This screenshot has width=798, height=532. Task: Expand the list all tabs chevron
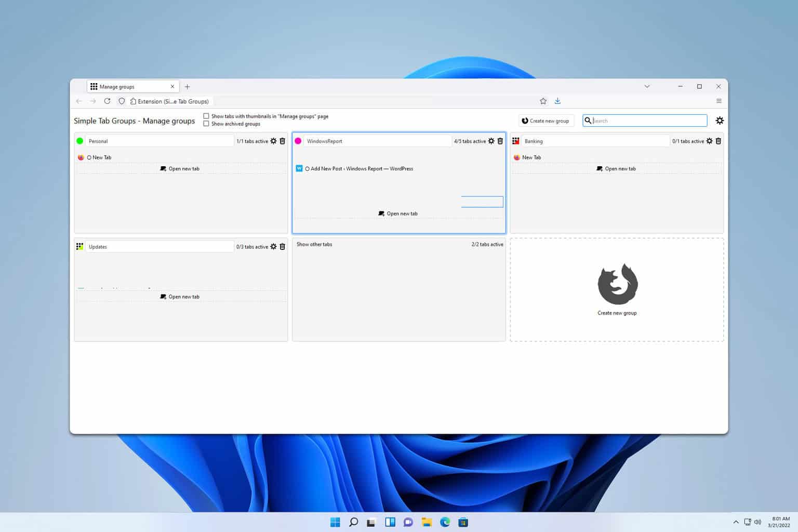[x=647, y=86]
